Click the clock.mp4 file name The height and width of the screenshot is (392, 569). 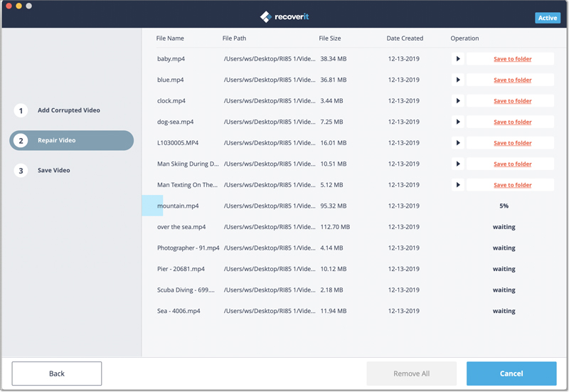coord(171,101)
